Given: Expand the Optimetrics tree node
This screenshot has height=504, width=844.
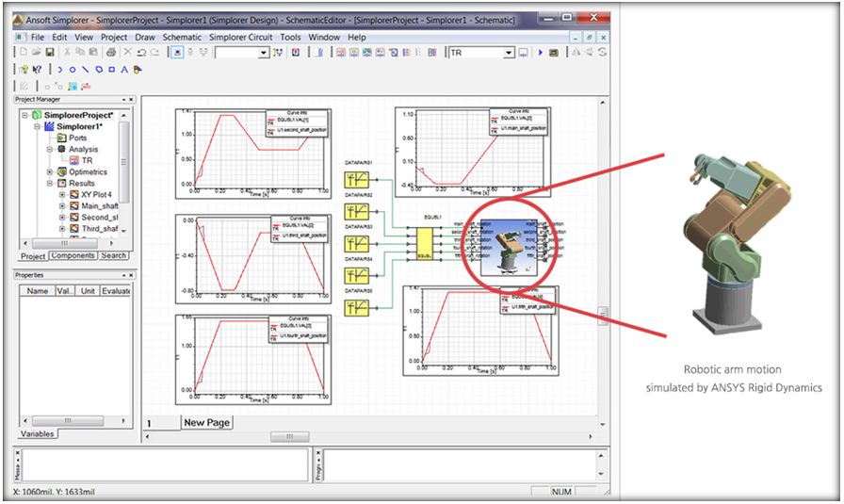Looking at the screenshot, I should tap(49, 172).
